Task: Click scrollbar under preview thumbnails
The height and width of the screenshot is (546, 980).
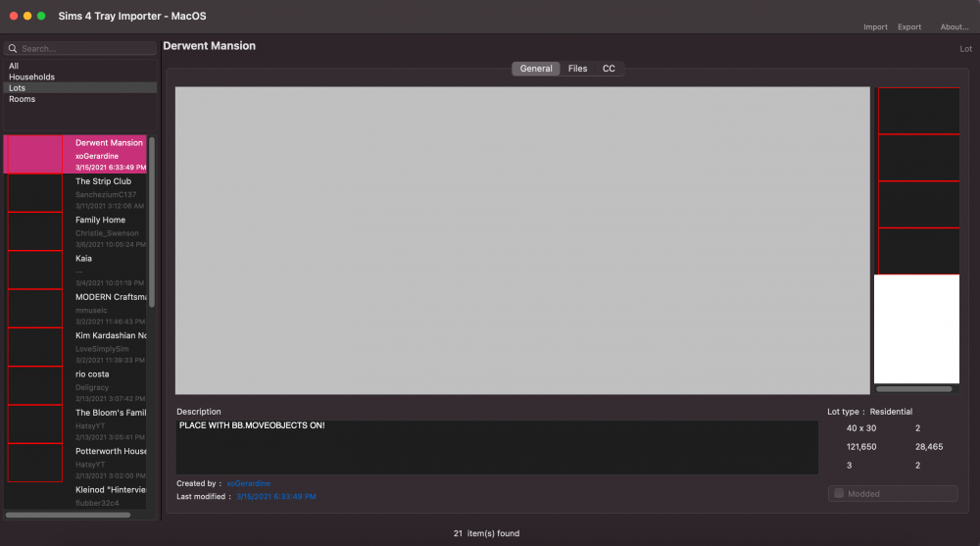Action: [x=913, y=389]
